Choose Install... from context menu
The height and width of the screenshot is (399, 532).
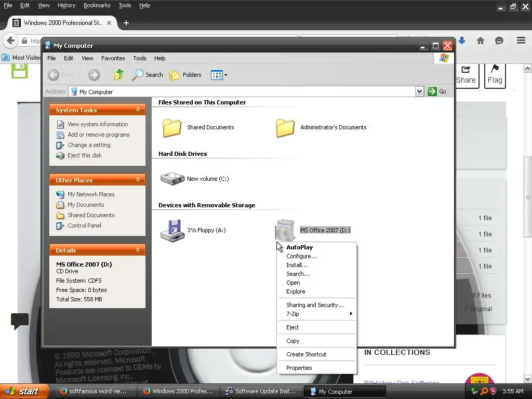point(316,265)
